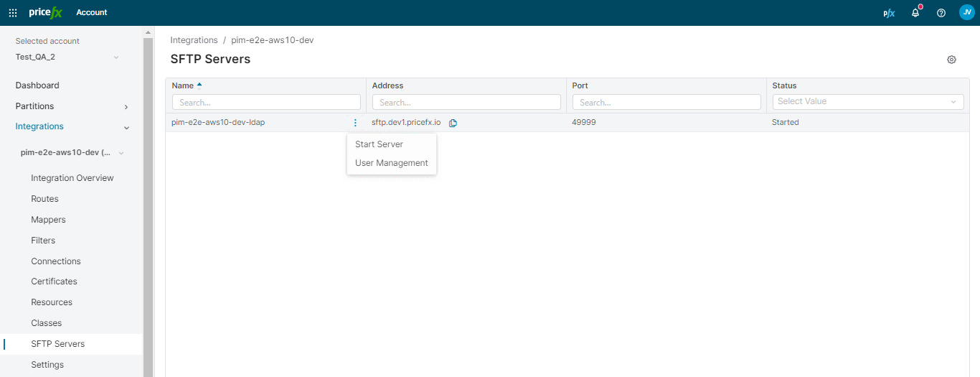Open the JV user avatar menu
The height and width of the screenshot is (377, 980).
click(x=966, y=12)
